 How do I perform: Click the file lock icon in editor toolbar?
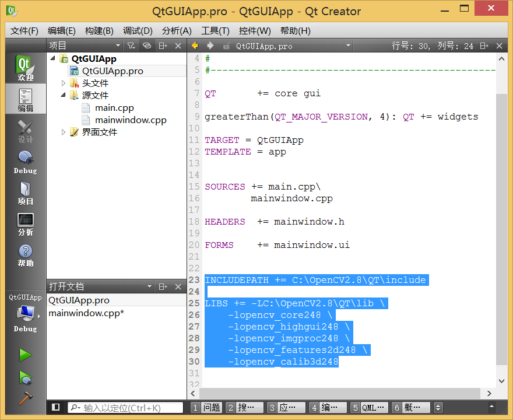pos(226,46)
